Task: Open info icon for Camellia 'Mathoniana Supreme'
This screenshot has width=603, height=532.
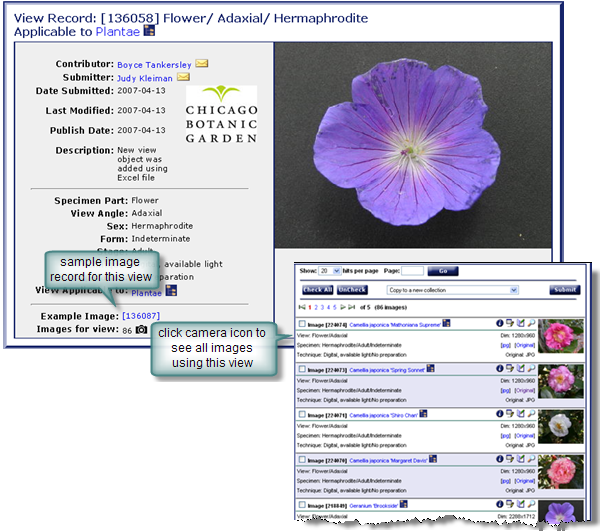Action: pos(499,324)
